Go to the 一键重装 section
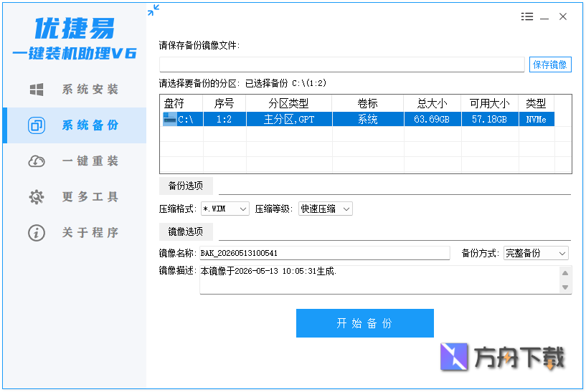Image resolution: width=586 pixels, height=392 pixels. [75, 161]
